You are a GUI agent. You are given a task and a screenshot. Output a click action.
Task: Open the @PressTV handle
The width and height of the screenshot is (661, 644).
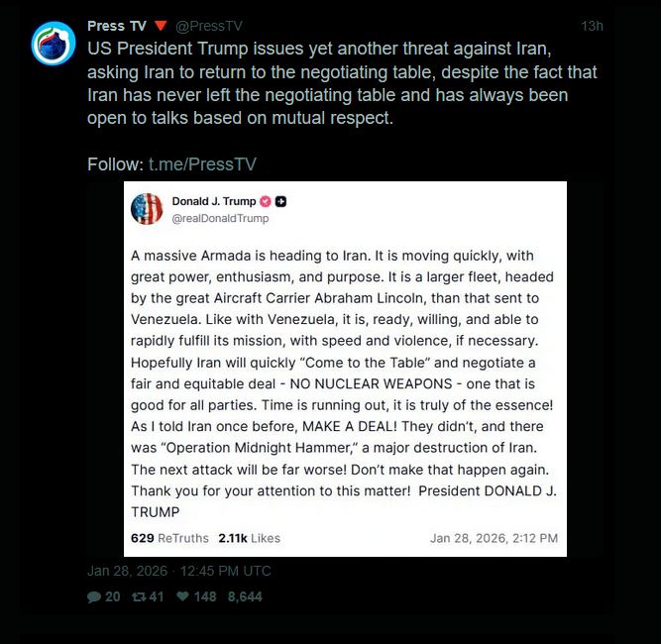click(208, 26)
